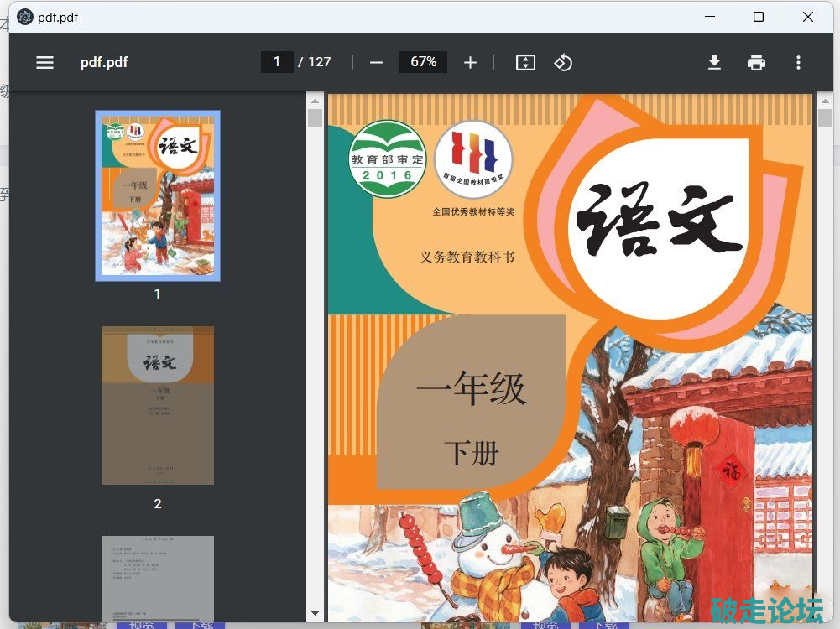The width and height of the screenshot is (840, 629).
Task: Click the zoom out minus icon
Action: coord(376,62)
